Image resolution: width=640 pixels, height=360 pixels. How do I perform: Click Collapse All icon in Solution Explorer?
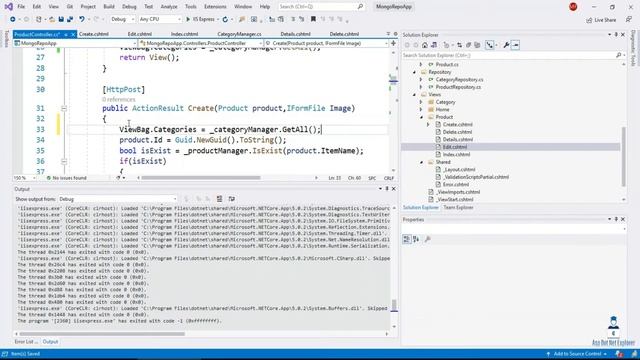tap(469, 45)
